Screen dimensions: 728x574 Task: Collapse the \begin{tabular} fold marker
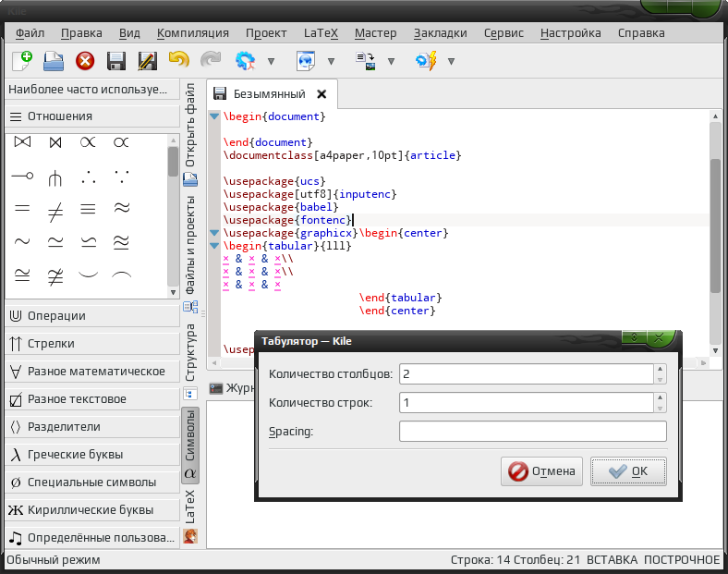point(214,245)
